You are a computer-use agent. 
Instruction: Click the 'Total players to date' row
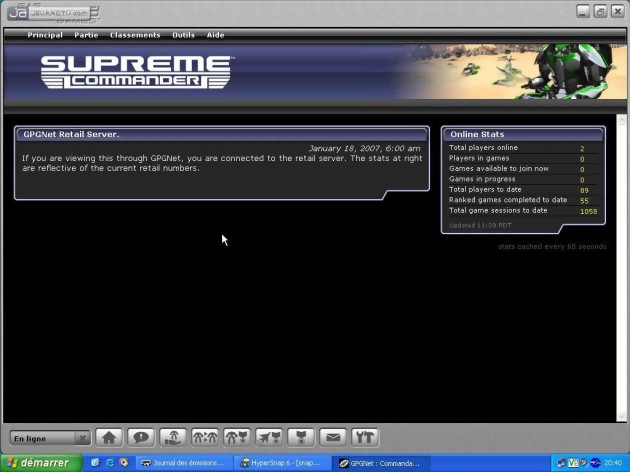523,190
